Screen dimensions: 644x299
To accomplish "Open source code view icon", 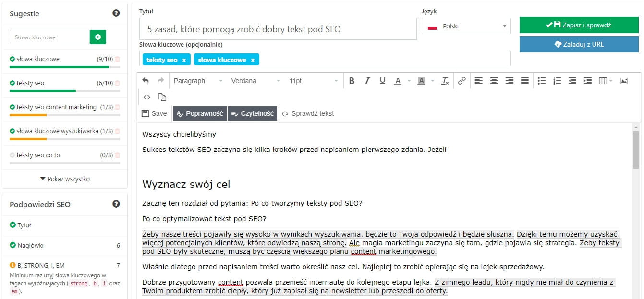I will tap(147, 97).
